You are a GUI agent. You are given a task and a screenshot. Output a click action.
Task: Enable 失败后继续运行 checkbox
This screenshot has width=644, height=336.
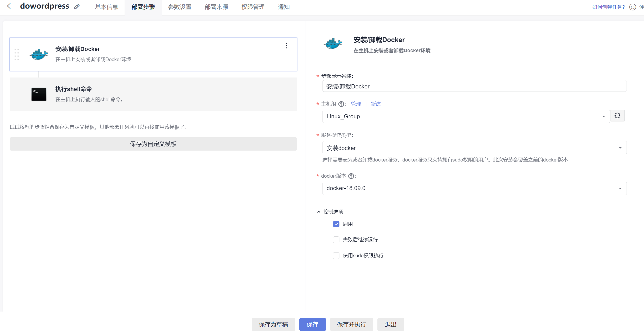(336, 240)
